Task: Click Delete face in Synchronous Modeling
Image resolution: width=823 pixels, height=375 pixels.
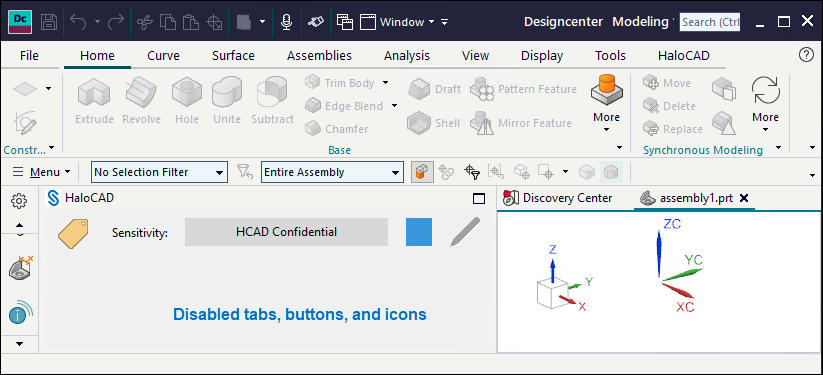Action: [669, 106]
